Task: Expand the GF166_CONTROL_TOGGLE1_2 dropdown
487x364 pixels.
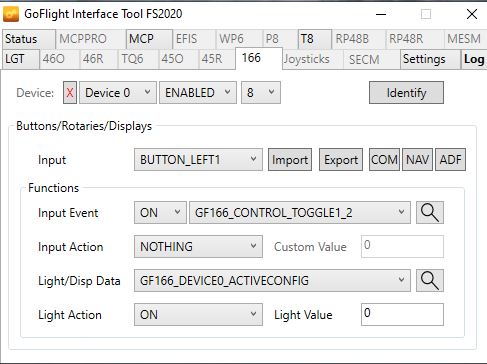Action: click(x=300, y=213)
